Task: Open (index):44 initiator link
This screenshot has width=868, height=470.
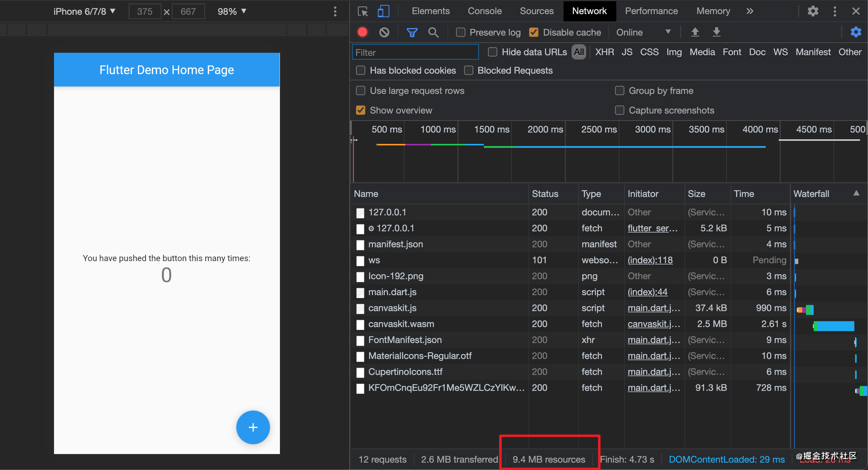Action: point(647,292)
